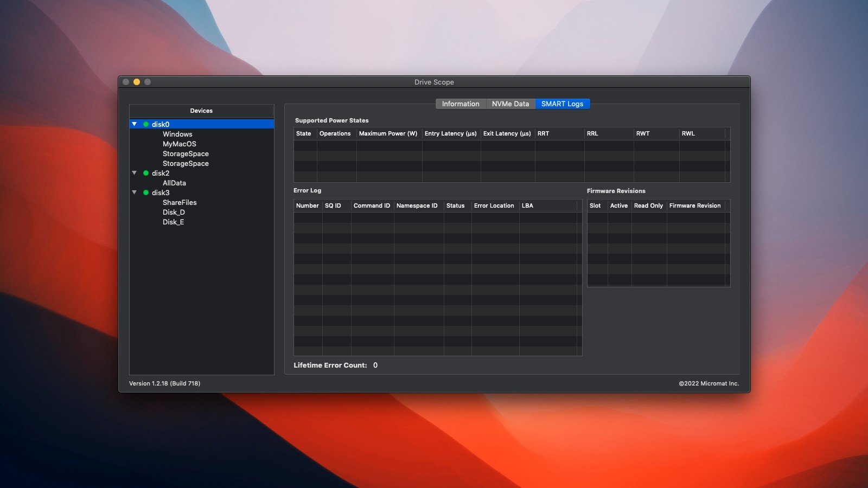Switch to the Information tab
Viewport: 868px width, 488px height.
click(x=461, y=104)
